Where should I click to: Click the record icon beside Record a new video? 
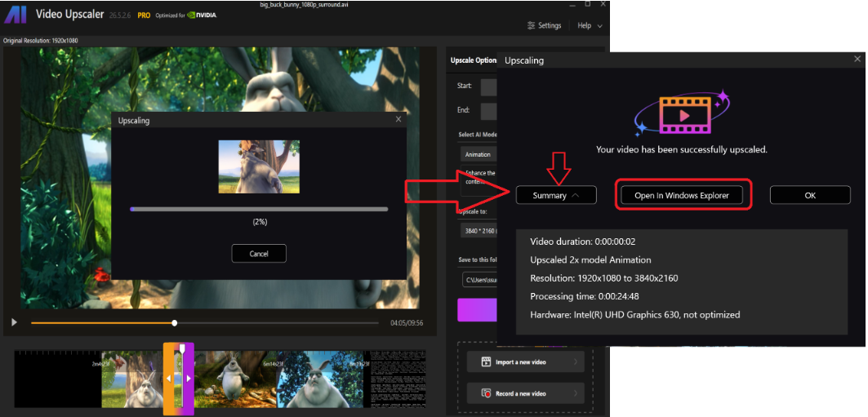click(486, 393)
